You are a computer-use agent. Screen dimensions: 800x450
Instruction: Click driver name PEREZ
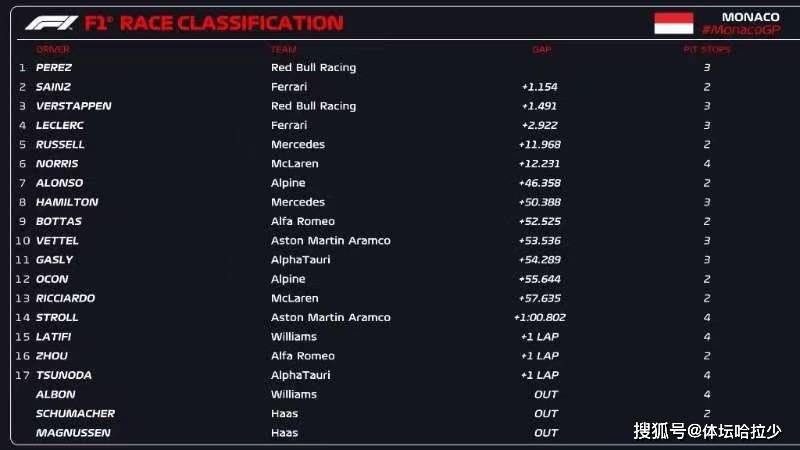click(x=54, y=67)
